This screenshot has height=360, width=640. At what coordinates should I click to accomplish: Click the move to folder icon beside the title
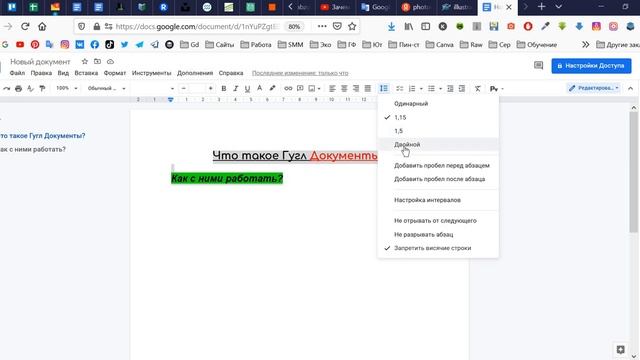click(x=98, y=62)
